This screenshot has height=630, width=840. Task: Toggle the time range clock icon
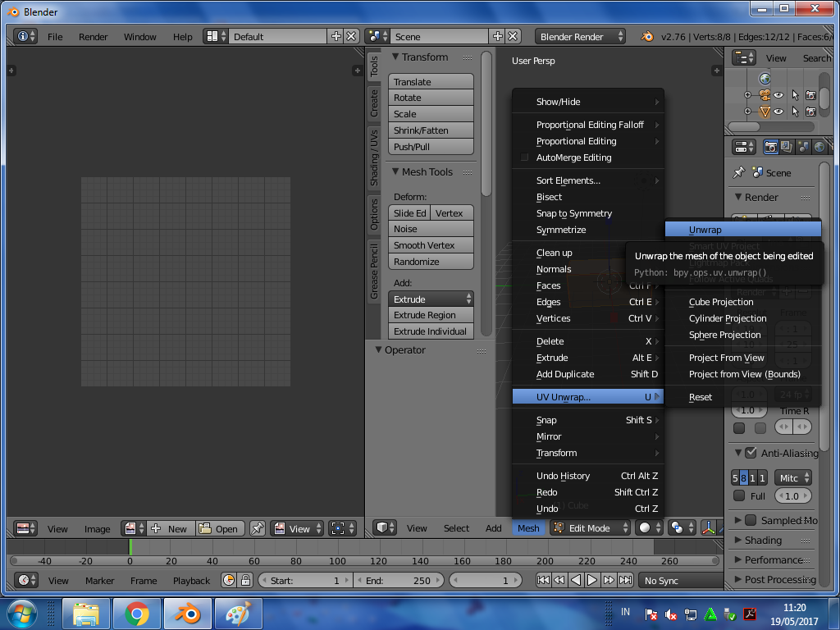click(x=229, y=580)
